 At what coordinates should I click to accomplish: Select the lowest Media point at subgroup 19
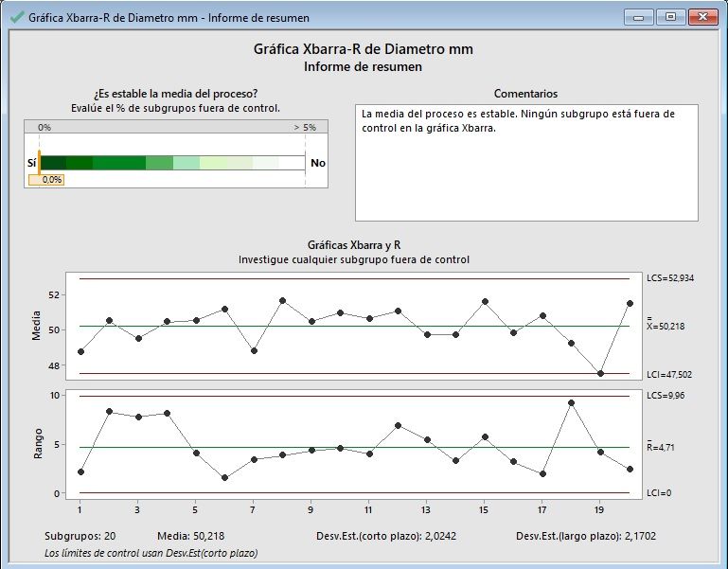pyautogui.click(x=600, y=373)
